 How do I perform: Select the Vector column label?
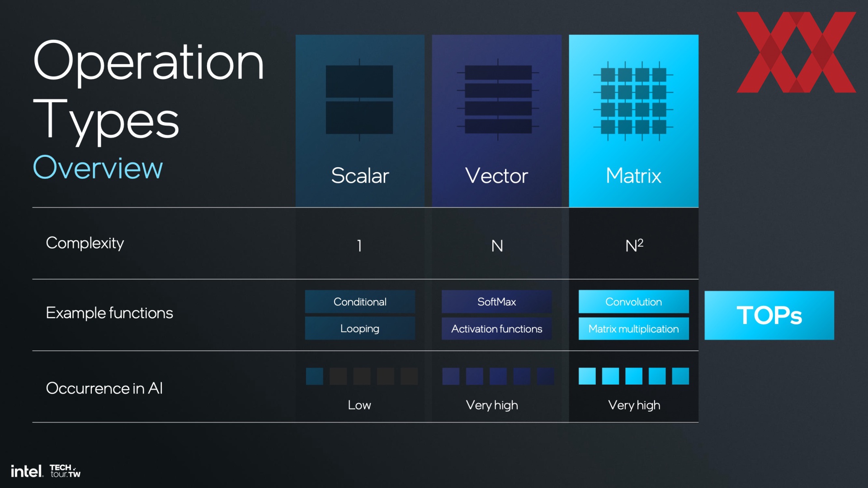click(496, 175)
